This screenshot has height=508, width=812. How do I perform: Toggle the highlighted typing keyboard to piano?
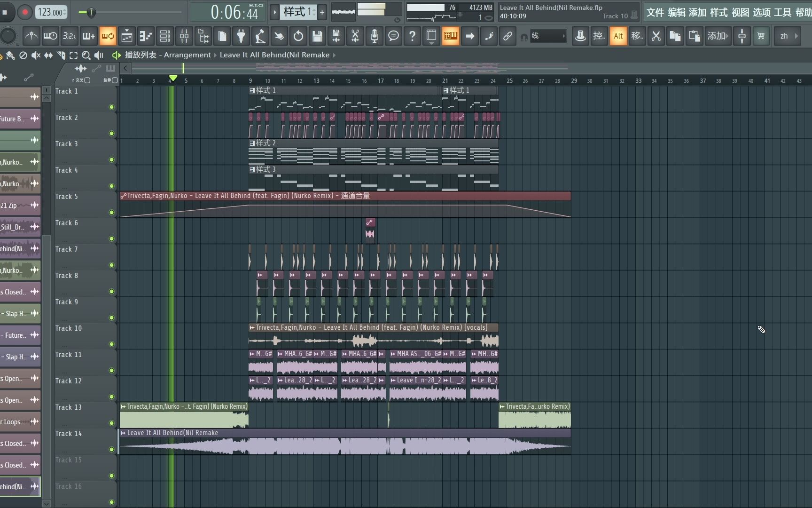point(450,36)
